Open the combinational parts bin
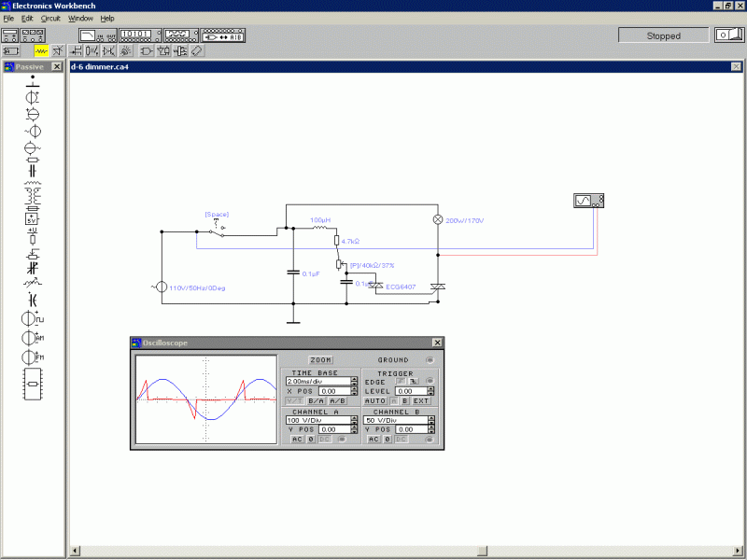The image size is (747, 560). pos(163,50)
